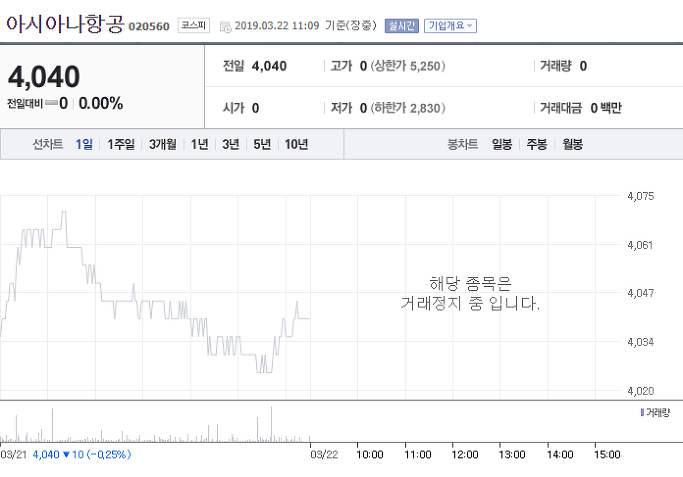Open the 기업개요 dropdown

click(x=450, y=26)
